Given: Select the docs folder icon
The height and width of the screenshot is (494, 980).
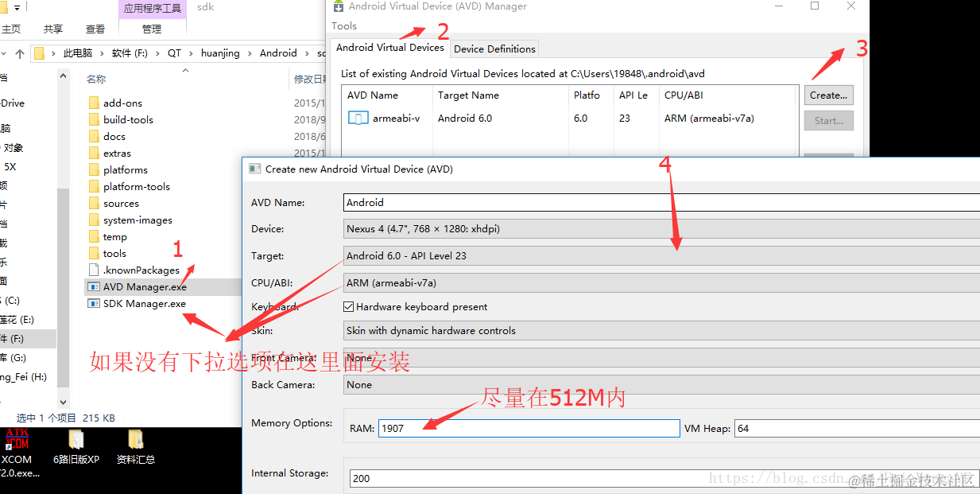Looking at the screenshot, I should pyautogui.click(x=93, y=136).
